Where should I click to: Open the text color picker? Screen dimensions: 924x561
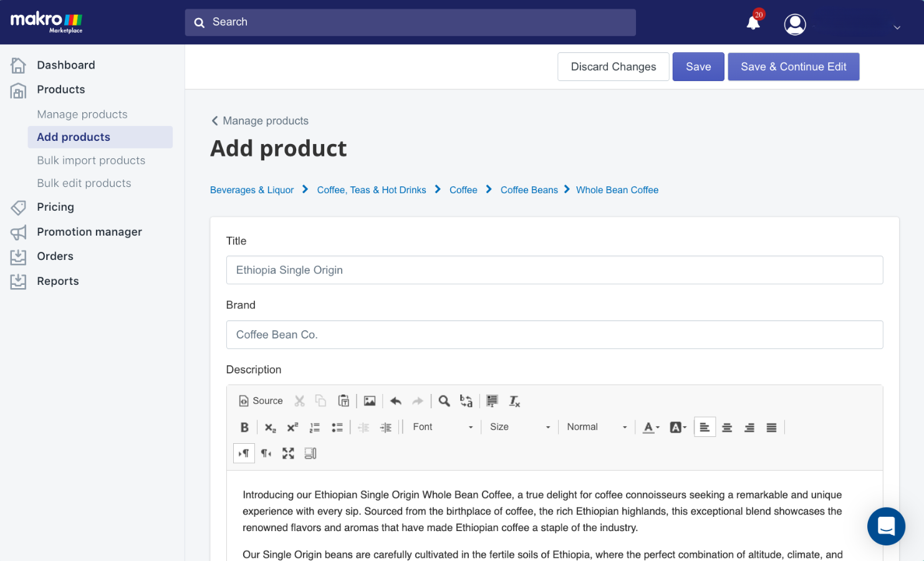tap(651, 427)
